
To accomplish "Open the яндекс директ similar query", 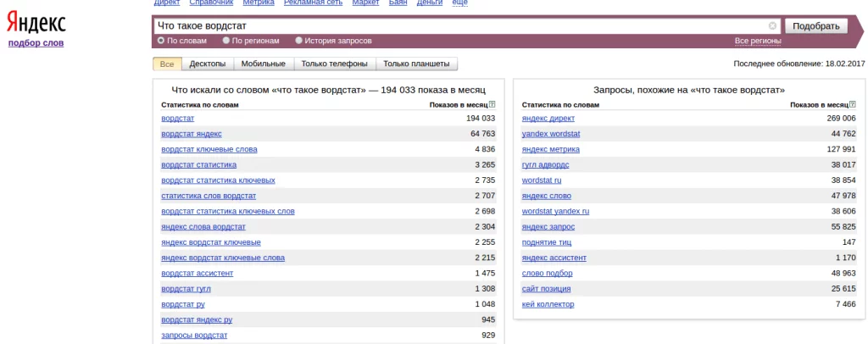I will (x=548, y=119).
